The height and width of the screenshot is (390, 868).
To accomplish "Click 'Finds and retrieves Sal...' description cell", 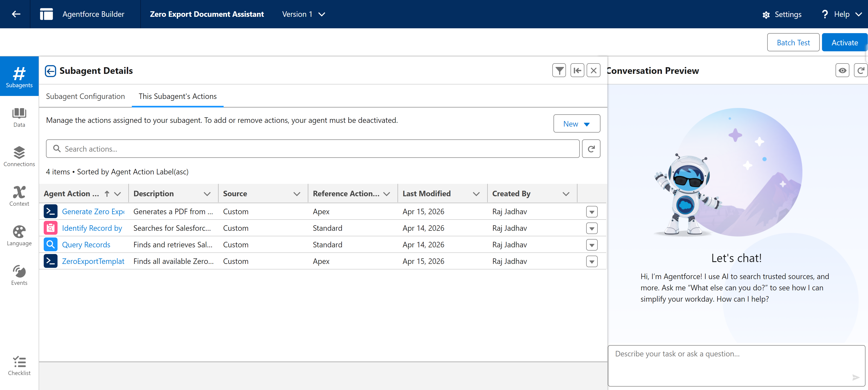I will pyautogui.click(x=173, y=245).
